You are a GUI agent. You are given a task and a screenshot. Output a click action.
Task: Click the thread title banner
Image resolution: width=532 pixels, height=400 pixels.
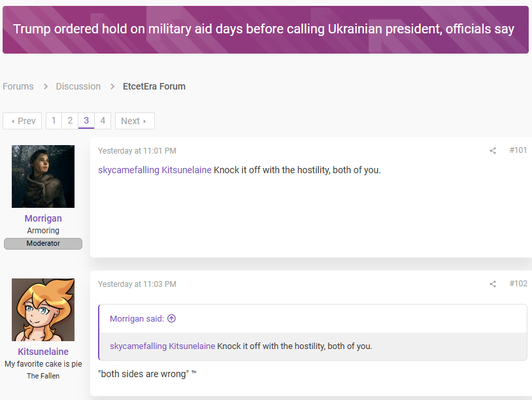point(265,29)
